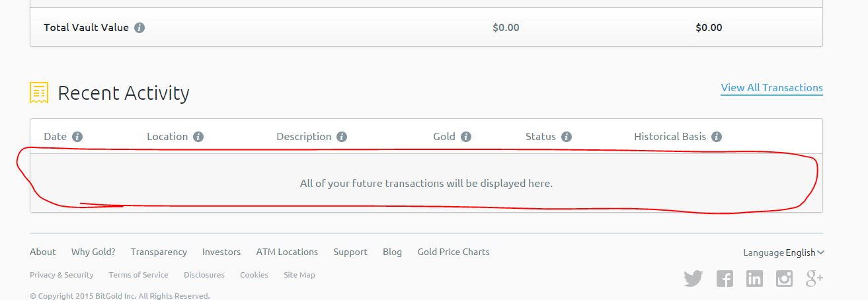
Task: Open the Google Plus social icon
Action: [814, 279]
